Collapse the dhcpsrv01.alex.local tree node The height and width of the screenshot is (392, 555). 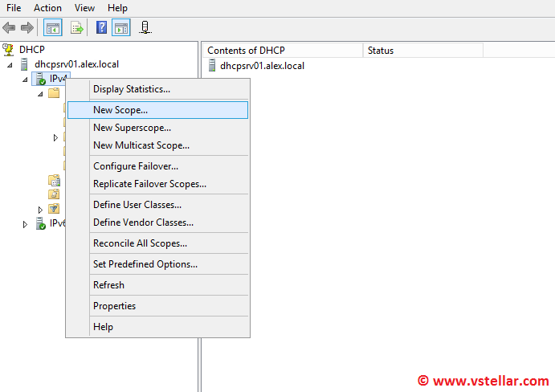[x=10, y=64]
